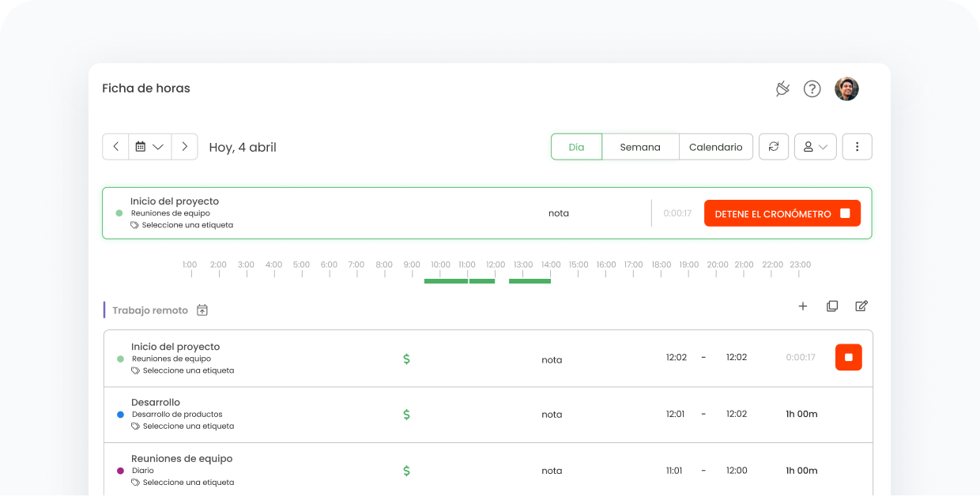Go to the next day arrow

click(184, 147)
